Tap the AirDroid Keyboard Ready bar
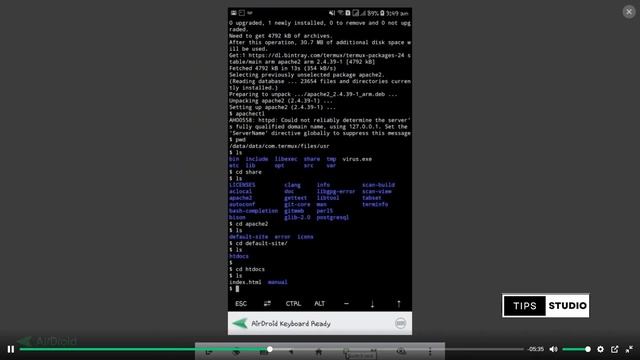The image size is (640, 360). pos(320,324)
